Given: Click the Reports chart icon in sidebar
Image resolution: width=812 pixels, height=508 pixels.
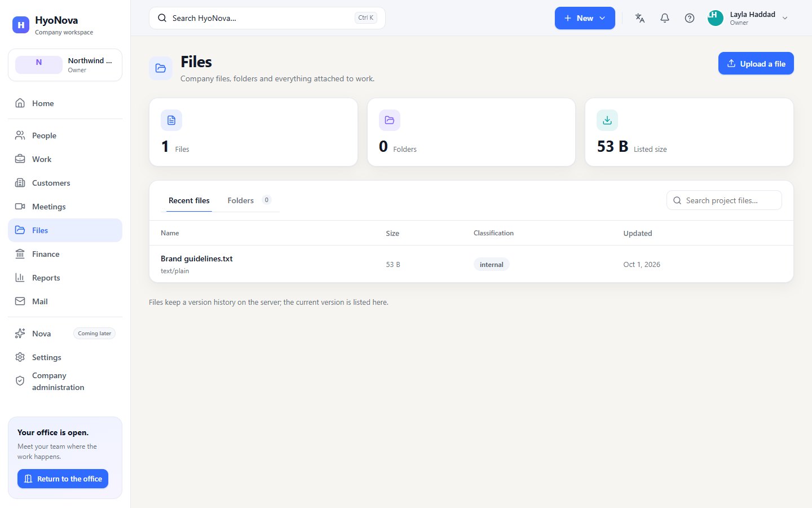Looking at the screenshot, I should [20, 278].
